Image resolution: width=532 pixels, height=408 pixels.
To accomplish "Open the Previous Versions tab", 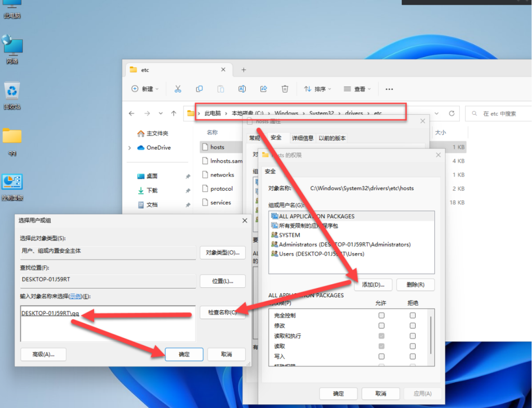I will point(332,138).
